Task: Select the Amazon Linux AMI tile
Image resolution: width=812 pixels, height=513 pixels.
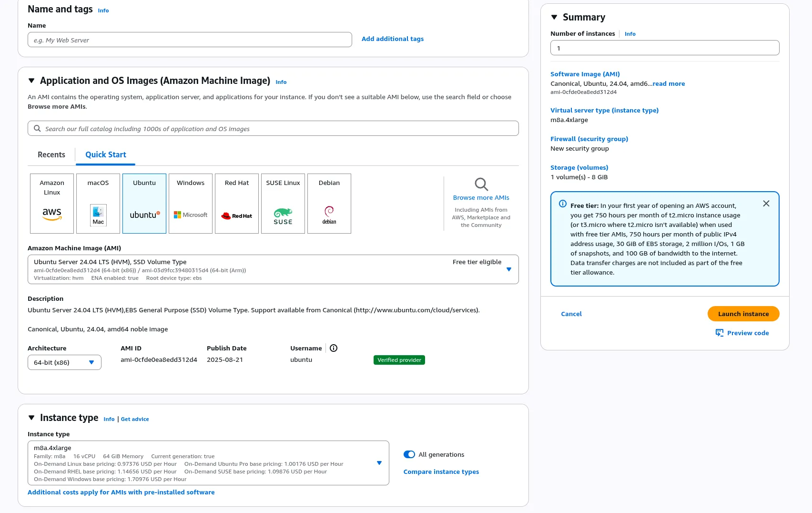Action: (x=52, y=204)
